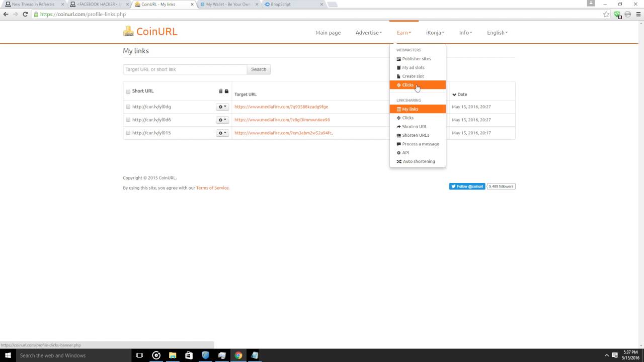This screenshot has width=644, height=362.
Task: Tick checkbox for http://cur.lv/yl0dg
Action: [x=128, y=107]
